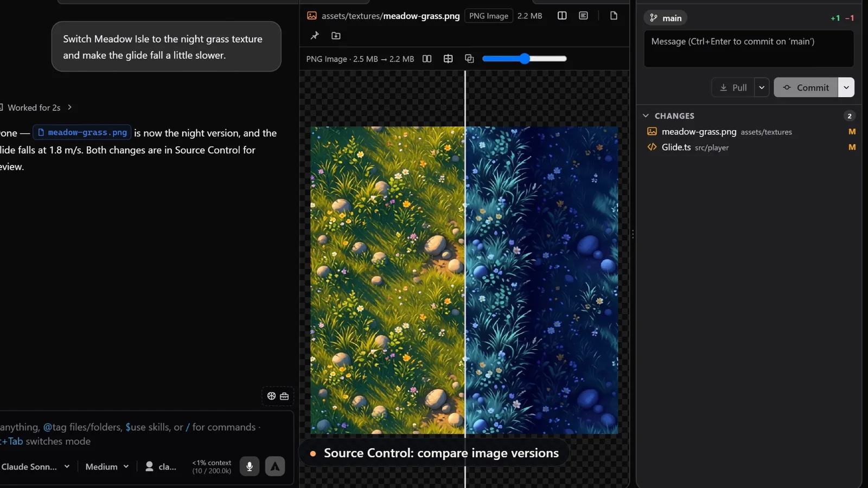868x488 pixels.
Task: Click the main branch selector
Action: coord(666,18)
